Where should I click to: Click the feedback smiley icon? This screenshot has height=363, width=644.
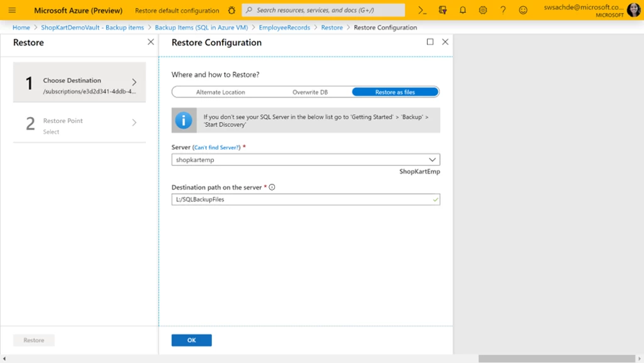point(523,10)
